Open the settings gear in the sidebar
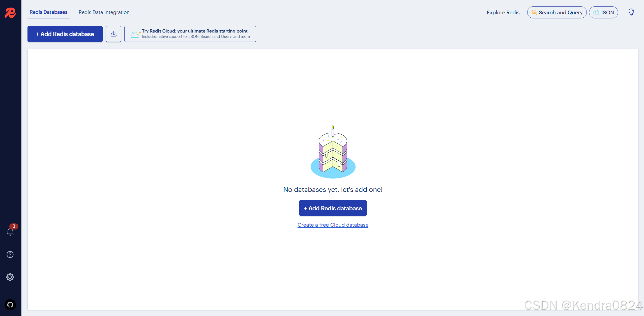The image size is (644, 316). [x=10, y=277]
